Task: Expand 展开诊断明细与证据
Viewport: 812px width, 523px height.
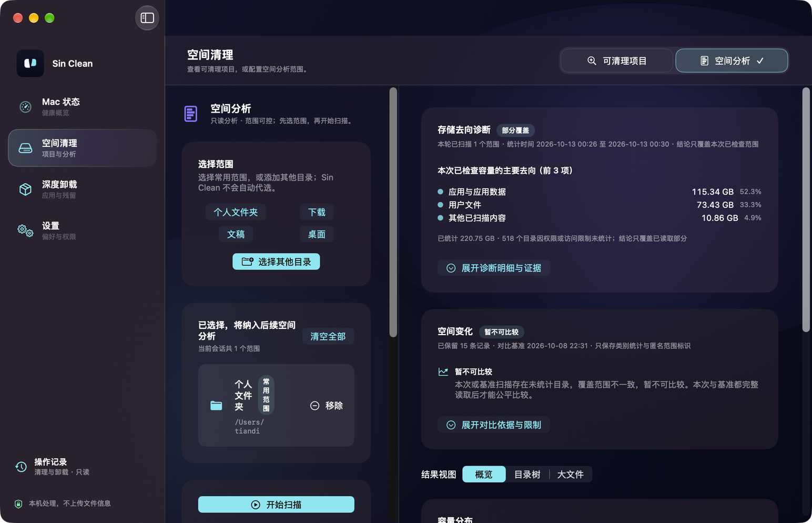Action: tap(494, 268)
